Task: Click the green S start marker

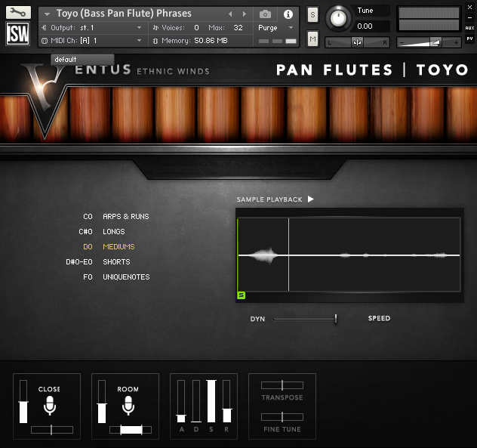Action: 241,295
